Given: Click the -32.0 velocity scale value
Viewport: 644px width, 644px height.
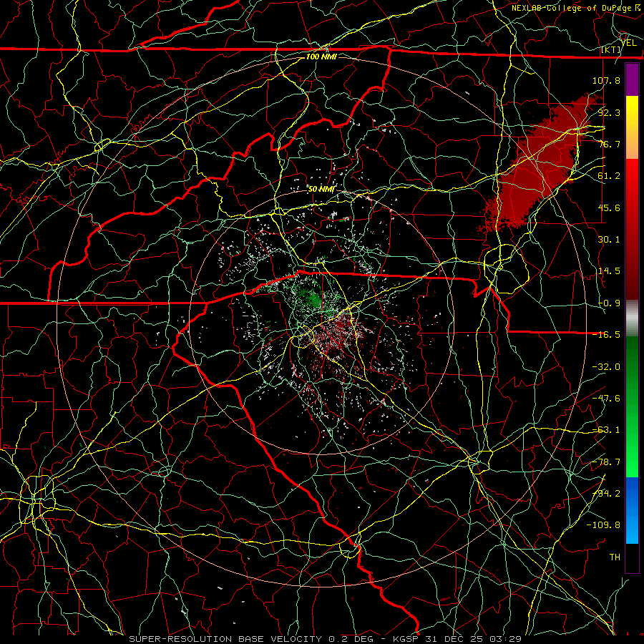Looking at the screenshot, I should click(606, 367).
